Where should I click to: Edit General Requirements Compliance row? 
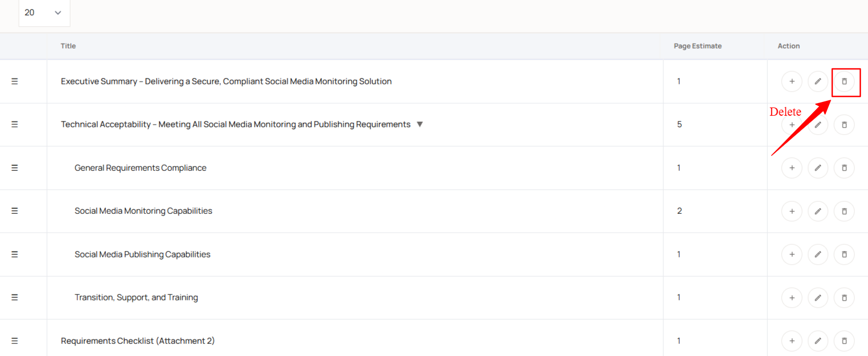[818, 168]
